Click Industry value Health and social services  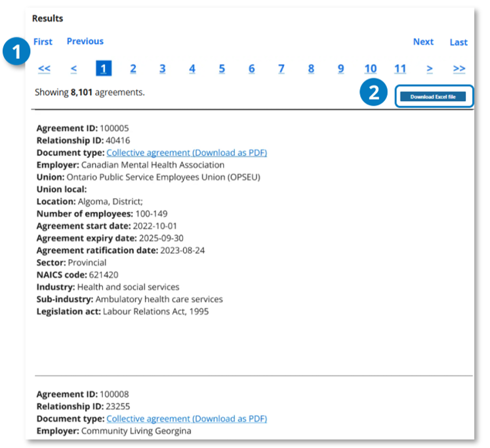tap(128, 287)
